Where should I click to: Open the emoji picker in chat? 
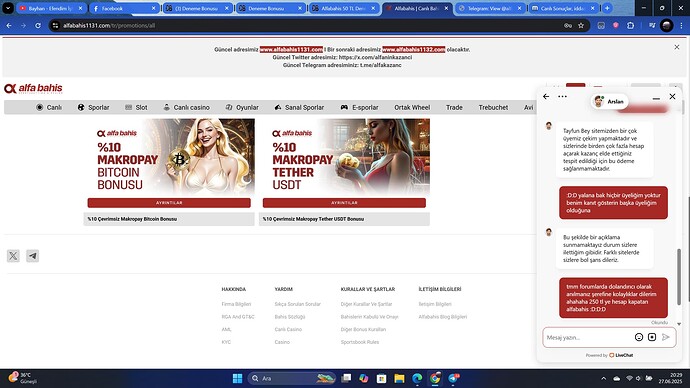[x=639, y=337]
